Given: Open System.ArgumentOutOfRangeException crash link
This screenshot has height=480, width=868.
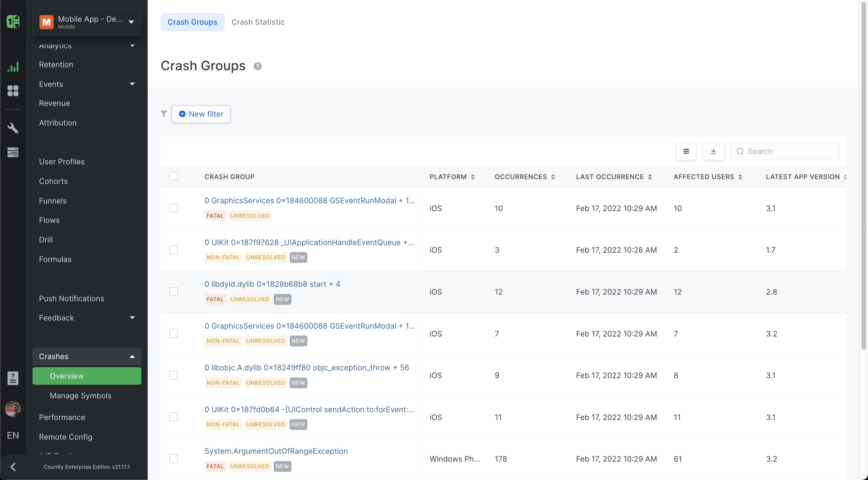Looking at the screenshot, I should click(276, 451).
